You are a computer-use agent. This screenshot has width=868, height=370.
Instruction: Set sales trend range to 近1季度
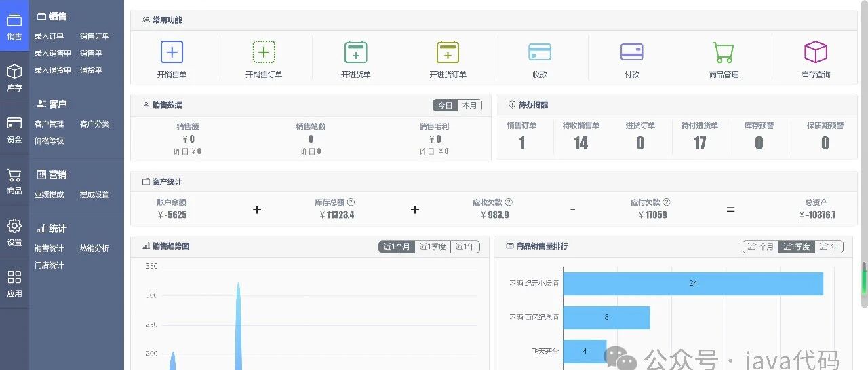pos(433,246)
